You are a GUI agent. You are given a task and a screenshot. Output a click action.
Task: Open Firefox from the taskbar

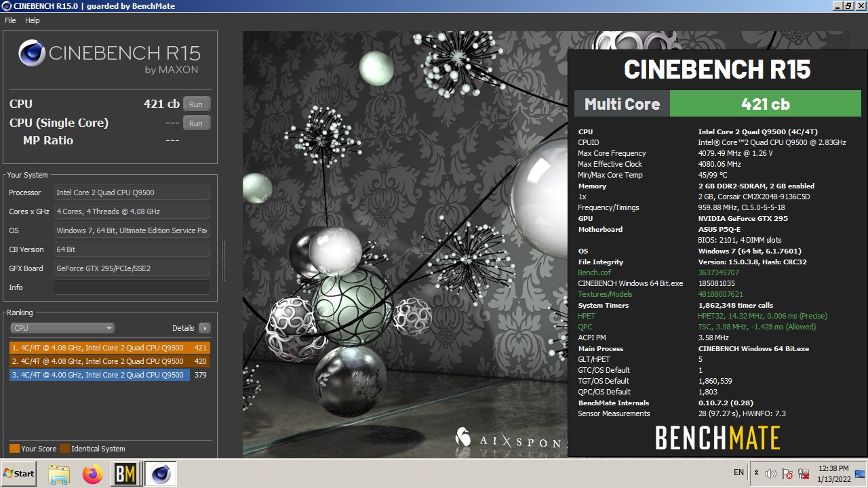point(93,474)
